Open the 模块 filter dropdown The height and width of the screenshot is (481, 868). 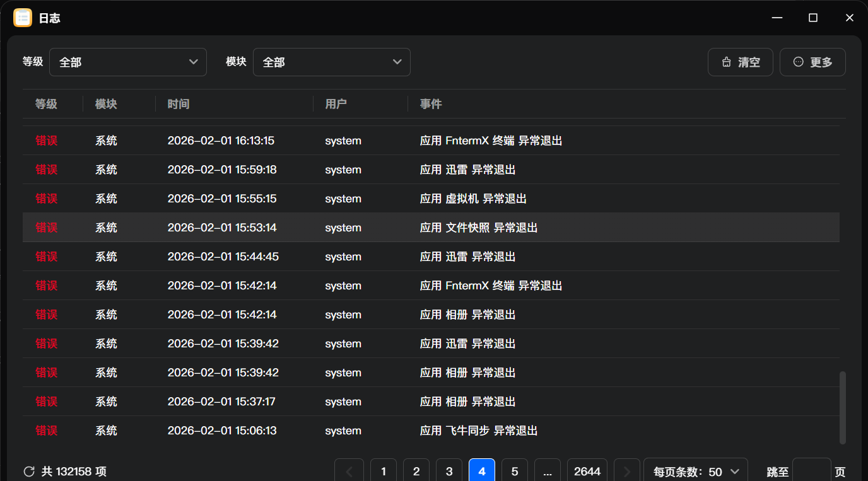[x=332, y=62]
